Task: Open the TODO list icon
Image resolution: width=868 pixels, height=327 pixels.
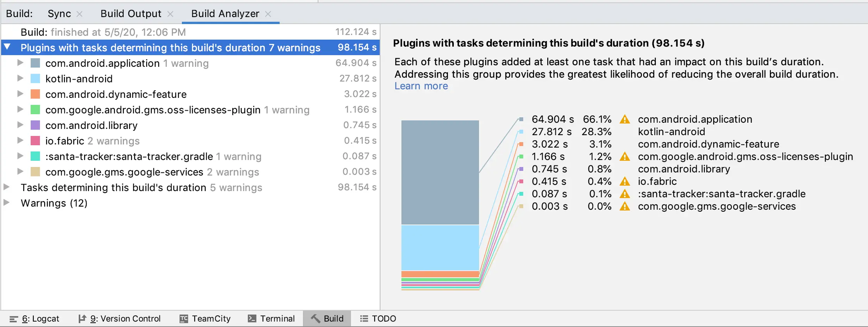Action: pyautogui.click(x=364, y=319)
